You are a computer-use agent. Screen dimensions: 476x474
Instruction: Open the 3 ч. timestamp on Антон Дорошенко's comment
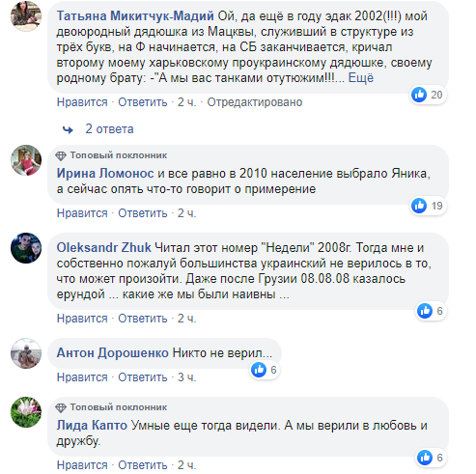(186, 377)
